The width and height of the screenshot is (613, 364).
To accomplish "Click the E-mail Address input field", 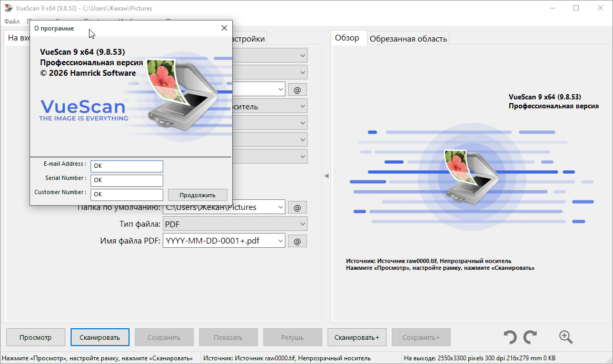I will click(126, 166).
